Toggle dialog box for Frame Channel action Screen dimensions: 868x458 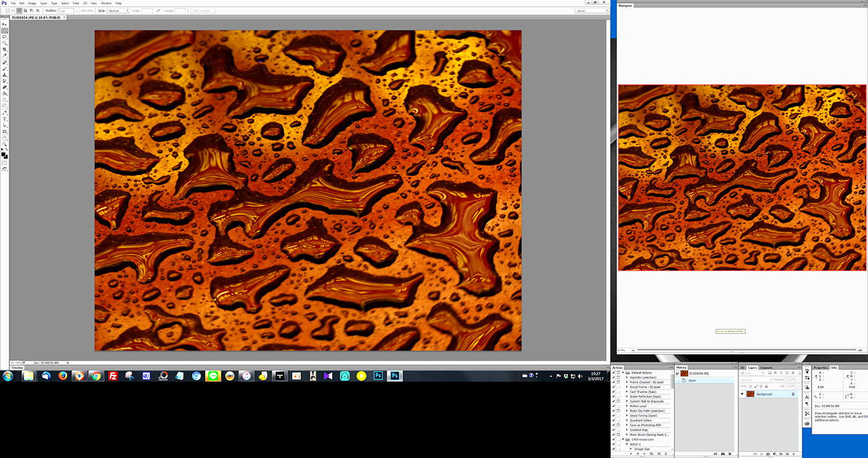click(x=619, y=382)
